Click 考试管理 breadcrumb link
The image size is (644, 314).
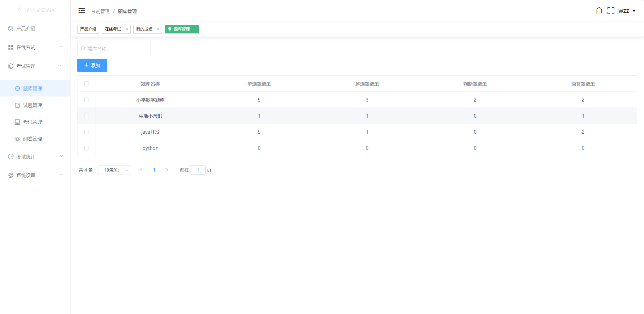pos(100,11)
